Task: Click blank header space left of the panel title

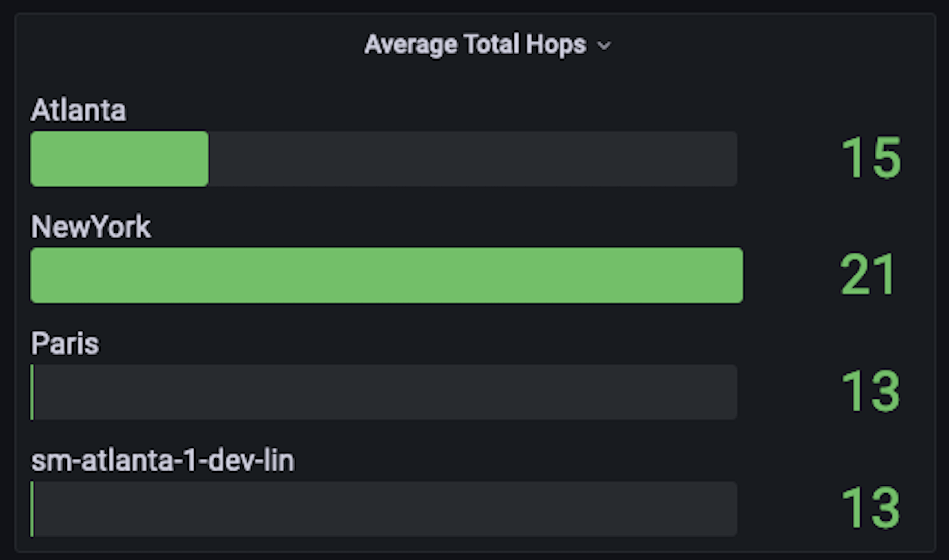Action: coord(189,44)
